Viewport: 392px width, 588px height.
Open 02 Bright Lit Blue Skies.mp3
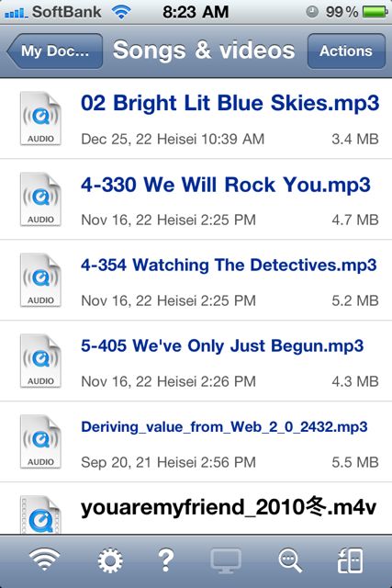196,119
